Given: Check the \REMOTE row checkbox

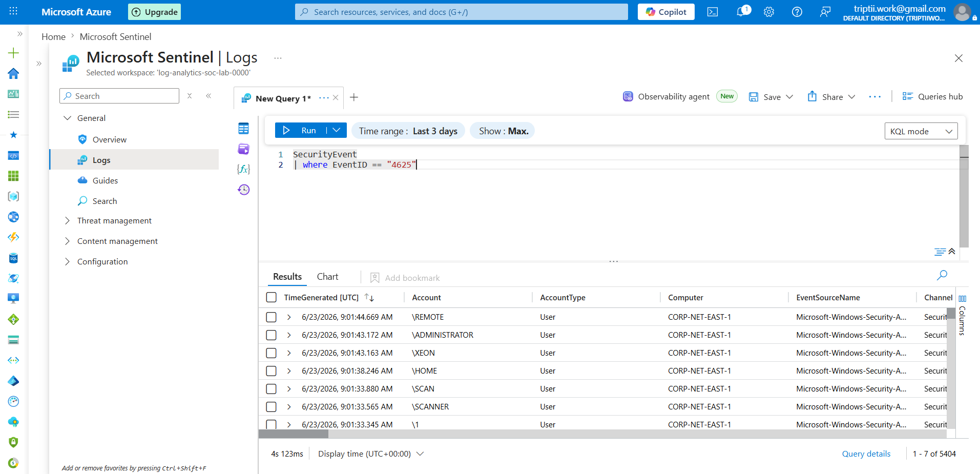Looking at the screenshot, I should click(x=272, y=317).
